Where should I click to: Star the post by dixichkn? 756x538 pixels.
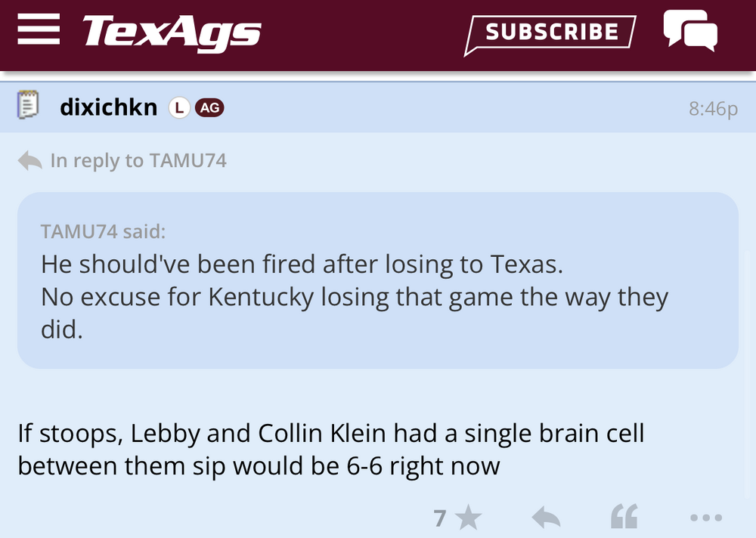coord(469,518)
